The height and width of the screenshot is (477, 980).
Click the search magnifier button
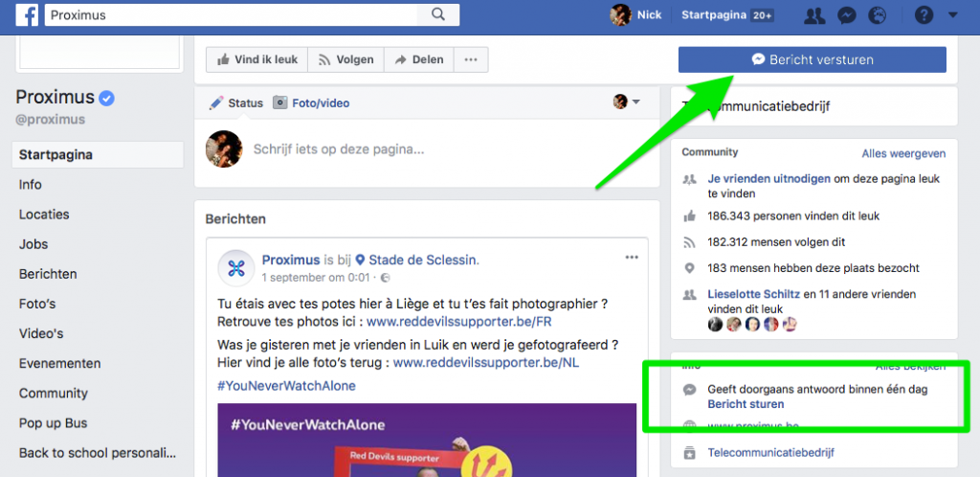coord(438,15)
